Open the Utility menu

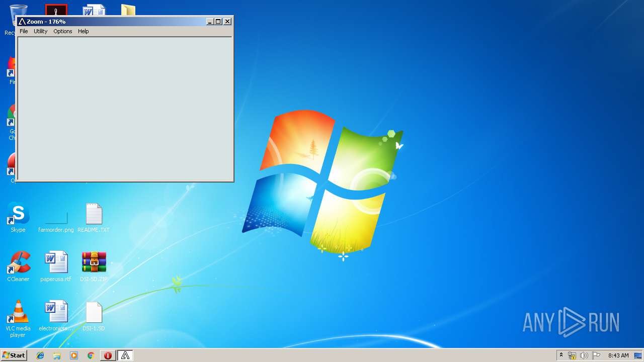(40, 31)
